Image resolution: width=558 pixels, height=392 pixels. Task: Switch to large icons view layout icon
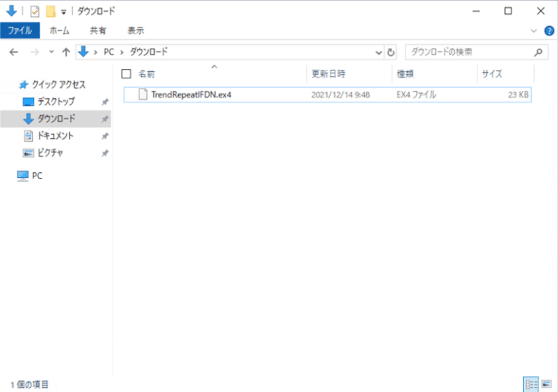[x=546, y=384]
